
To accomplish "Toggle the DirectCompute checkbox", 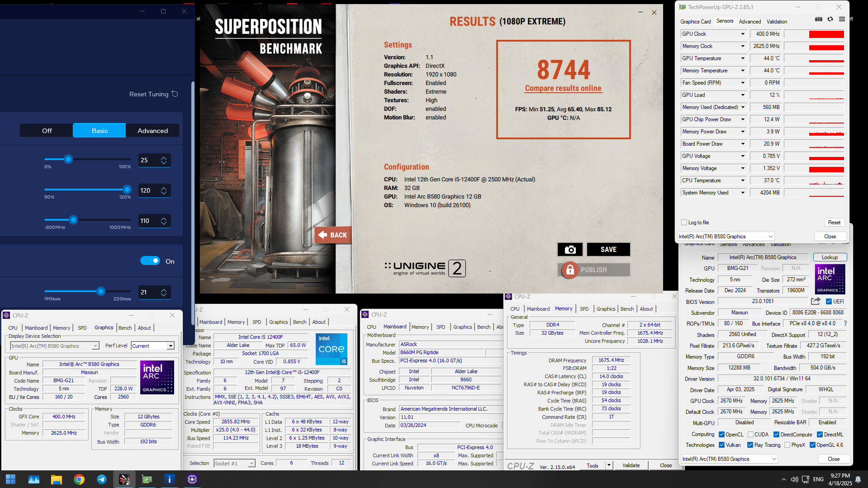I will [776, 435].
